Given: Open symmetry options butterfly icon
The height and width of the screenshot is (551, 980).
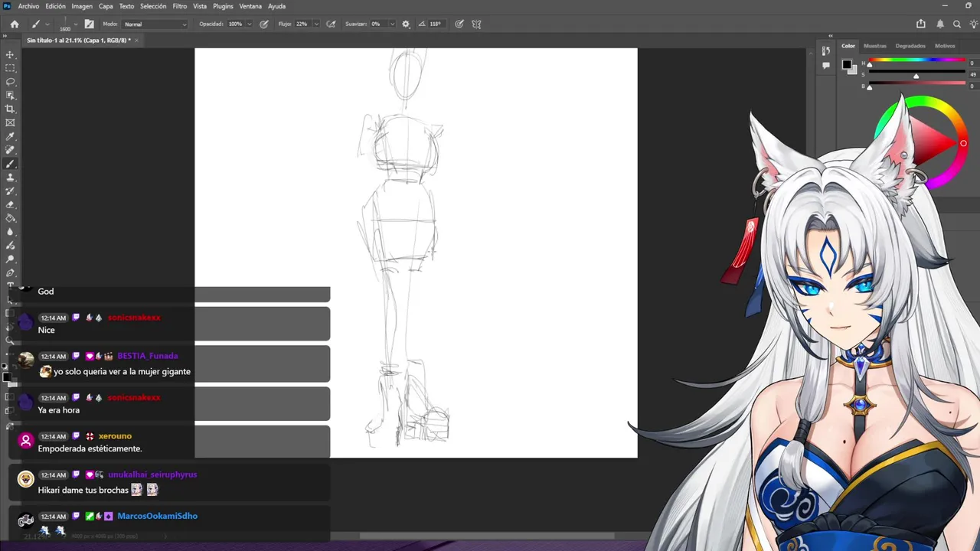Looking at the screenshot, I should click(x=476, y=24).
